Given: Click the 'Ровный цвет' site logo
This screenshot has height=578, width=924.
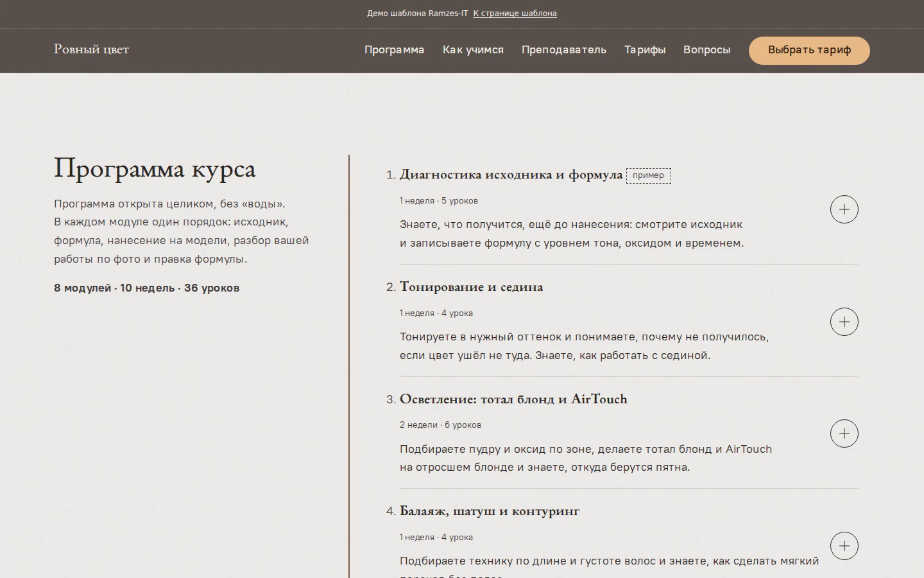Looking at the screenshot, I should tap(91, 49).
